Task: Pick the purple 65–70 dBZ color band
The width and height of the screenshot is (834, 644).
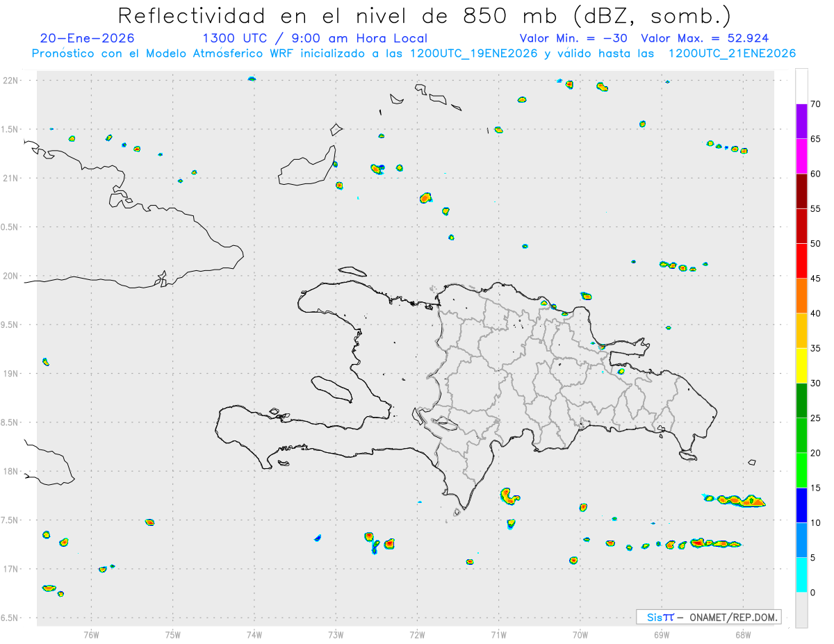Action: 801,122
